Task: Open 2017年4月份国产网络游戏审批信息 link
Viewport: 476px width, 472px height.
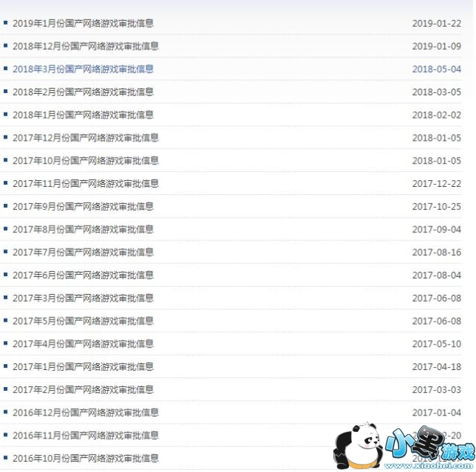Action: click(x=83, y=344)
